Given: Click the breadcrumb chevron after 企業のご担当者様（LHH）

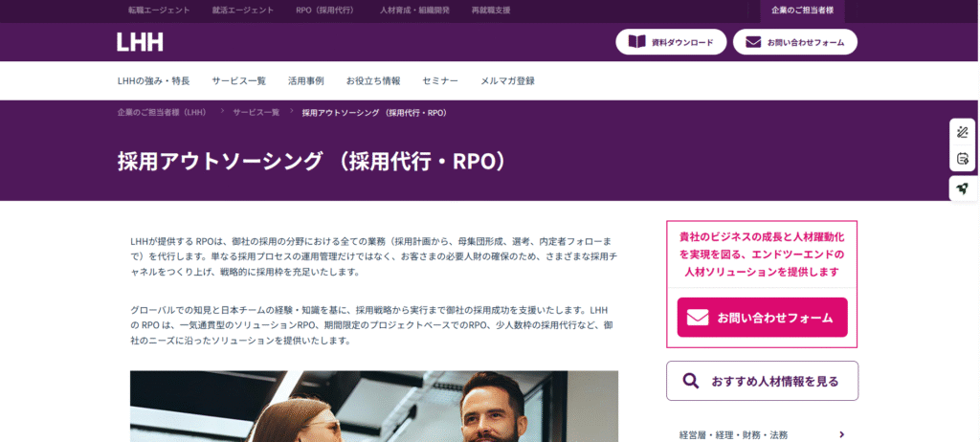Looking at the screenshot, I should [x=221, y=112].
